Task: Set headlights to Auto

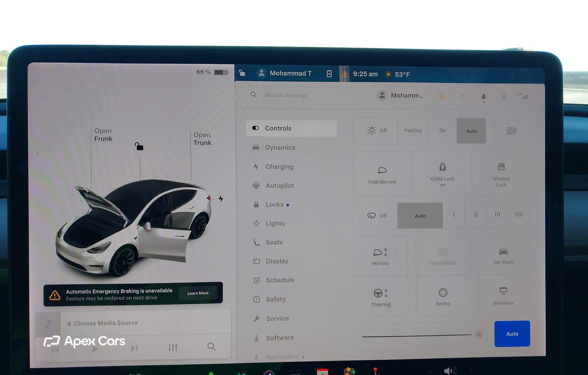Action: (471, 131)
